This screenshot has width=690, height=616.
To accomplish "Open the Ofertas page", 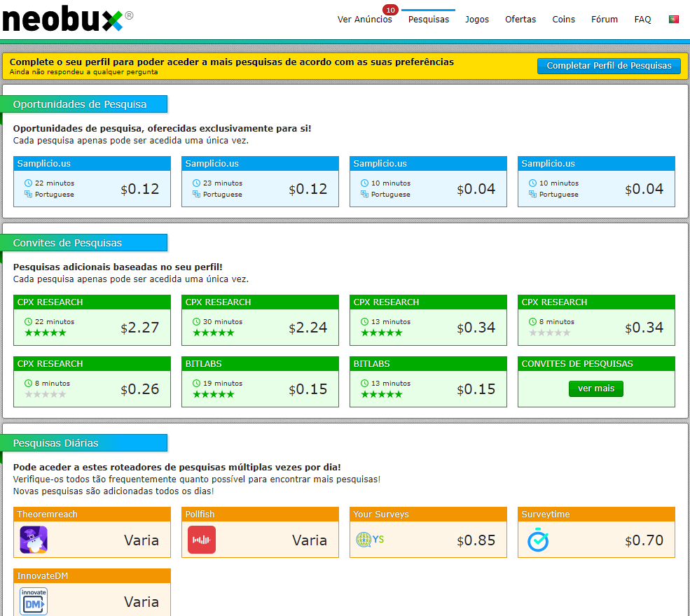I will point(520,20).
